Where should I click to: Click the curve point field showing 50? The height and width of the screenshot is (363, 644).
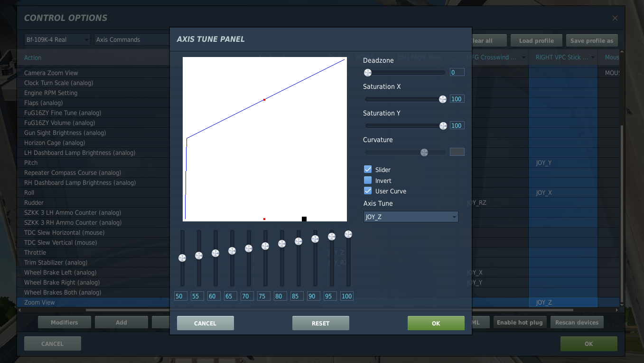181,296
